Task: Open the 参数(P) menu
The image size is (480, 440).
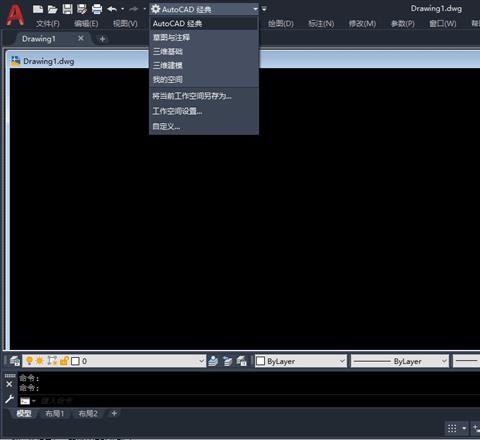Action: 403,24
